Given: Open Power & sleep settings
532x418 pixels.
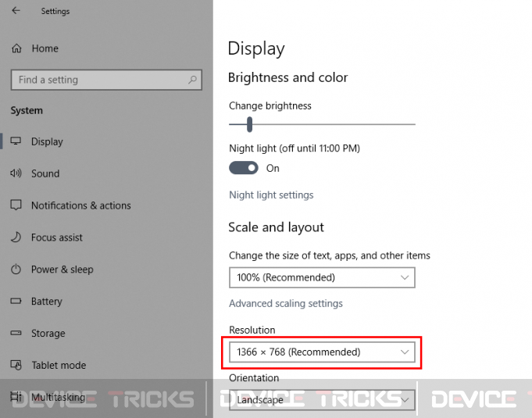Looking at the screenshot, I should point(62,270).
